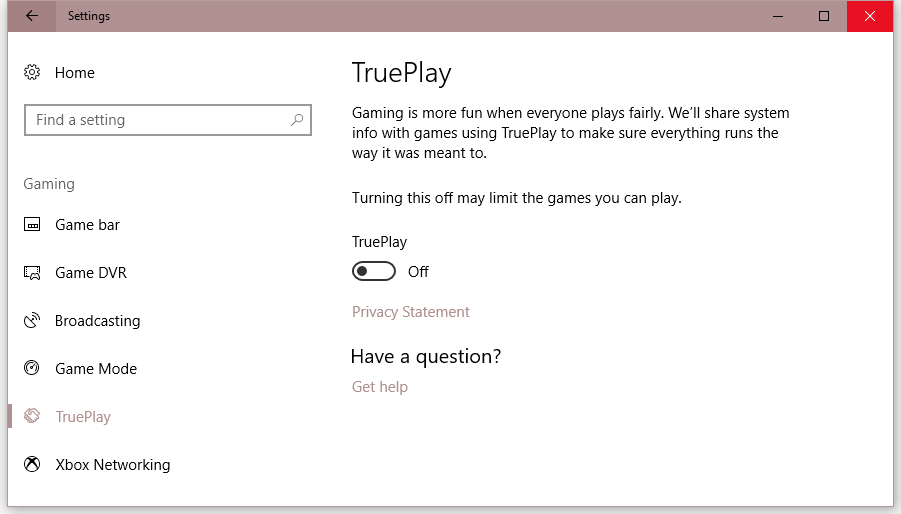Open the Privacy Statement link
This screenshot has height=514, width=901.
[411, 312]
